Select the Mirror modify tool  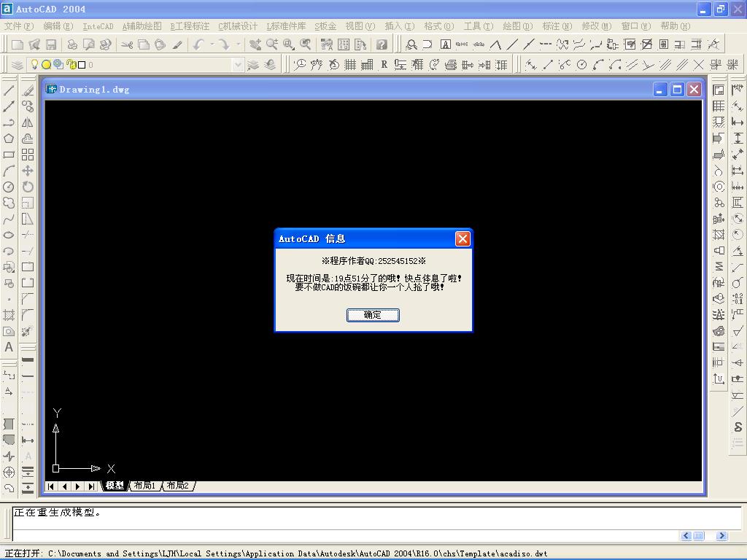(x=28, y=122)
